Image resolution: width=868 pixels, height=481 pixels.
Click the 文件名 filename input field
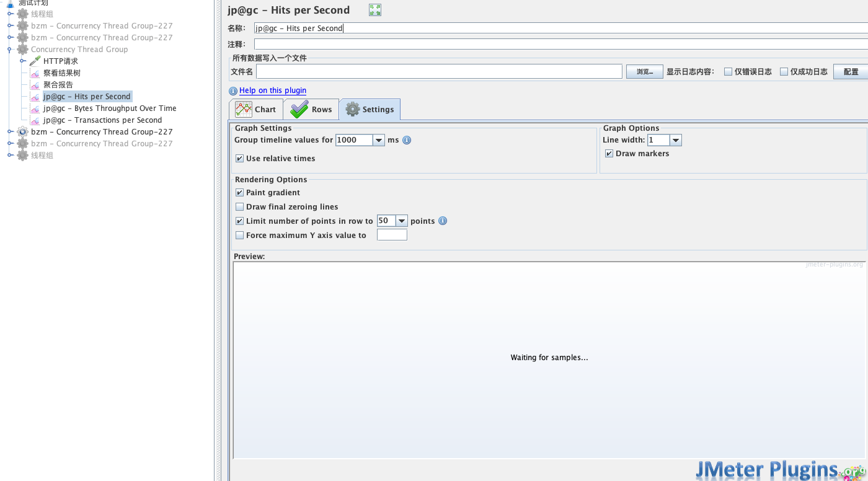tap(439, 72)
